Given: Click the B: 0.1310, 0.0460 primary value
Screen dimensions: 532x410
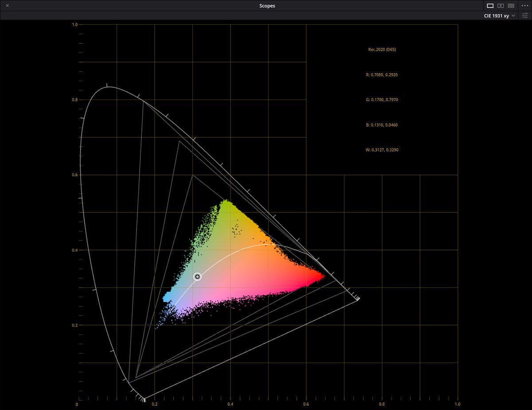Looking at the screenshot, I should (x=382, y=125).
